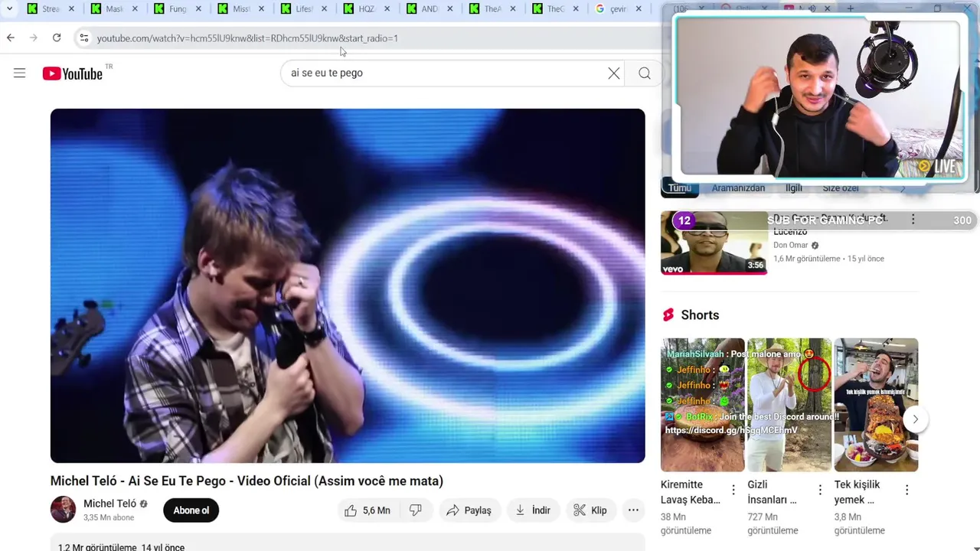Go back in browser history
This screenshot has height=551, width=980.
11,37
